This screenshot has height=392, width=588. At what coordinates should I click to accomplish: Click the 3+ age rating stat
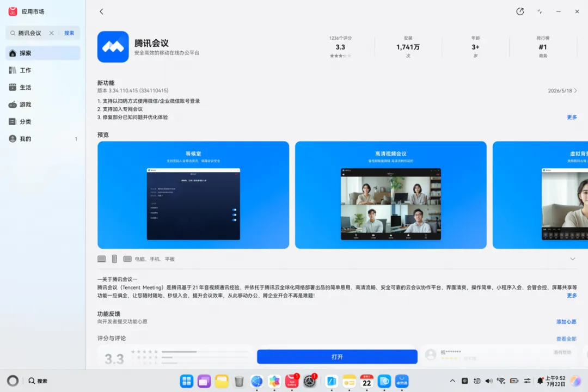[475, 47]
